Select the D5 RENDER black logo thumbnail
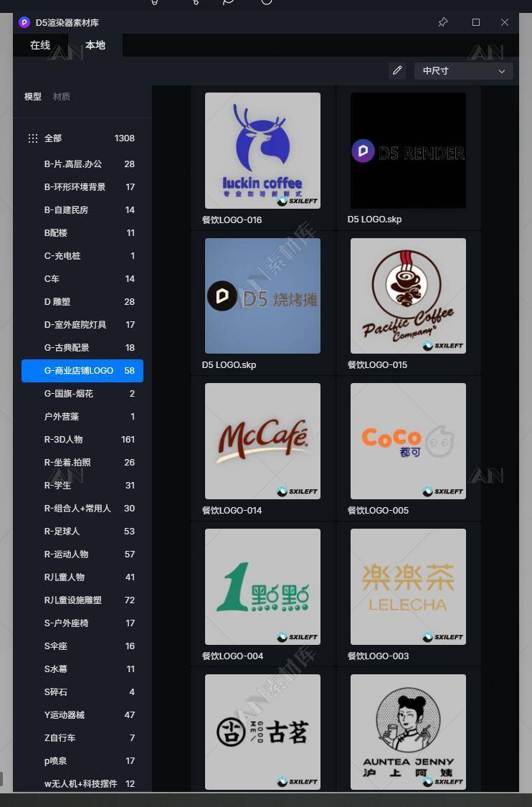532x807 pixels. [x=408, y=151]
